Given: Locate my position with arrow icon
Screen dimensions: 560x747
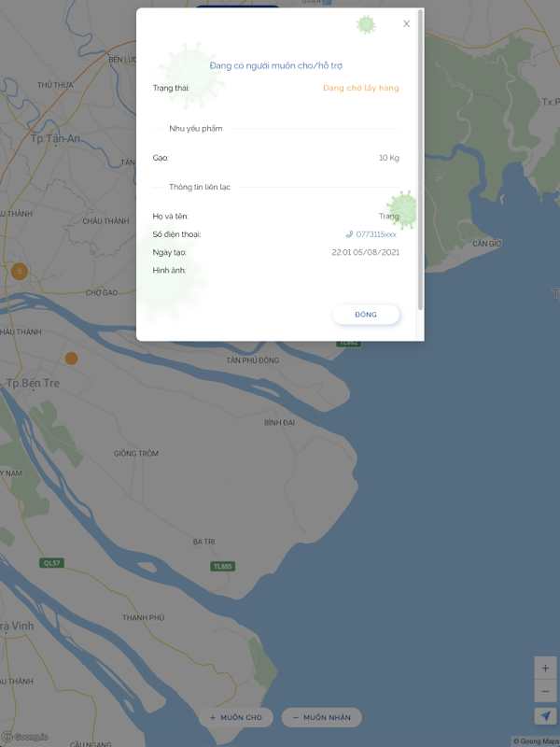Looking at the screenshot, I should pos(545,715).
